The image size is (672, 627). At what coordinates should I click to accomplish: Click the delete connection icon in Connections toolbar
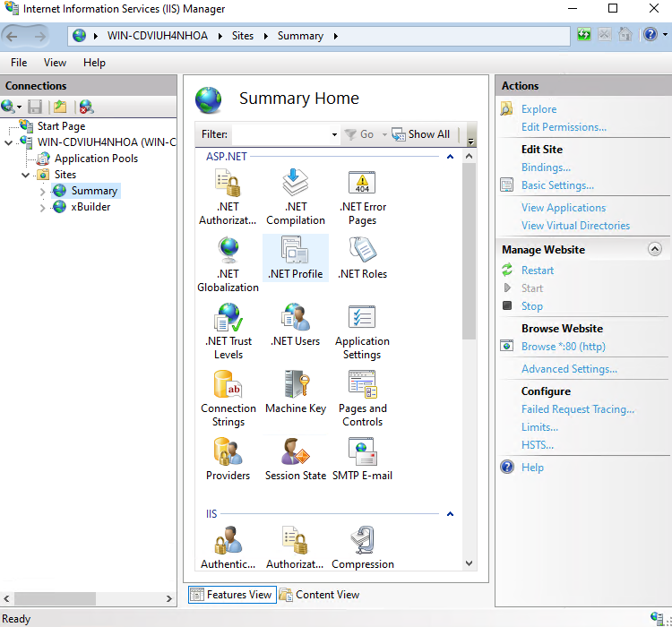[86, 107]
